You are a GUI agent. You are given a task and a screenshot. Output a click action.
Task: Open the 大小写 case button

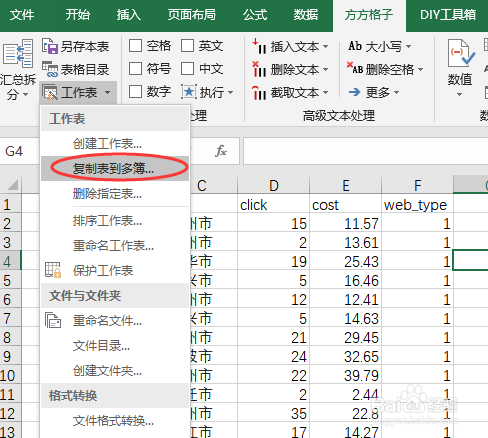pyautogui.click(x=379, y=46)
